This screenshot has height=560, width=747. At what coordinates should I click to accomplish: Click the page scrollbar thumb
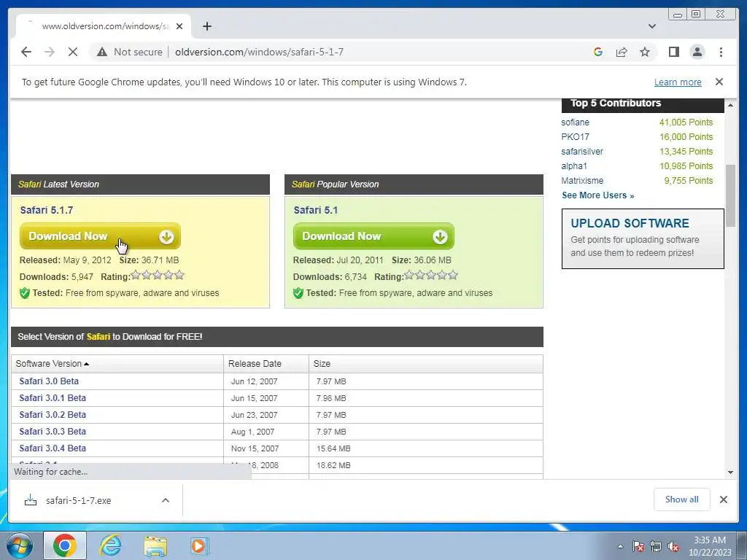coord(730,195)
